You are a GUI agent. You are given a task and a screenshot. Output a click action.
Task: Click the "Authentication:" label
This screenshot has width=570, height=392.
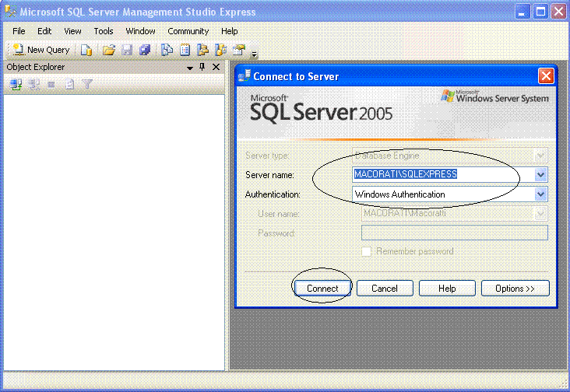pyautogui.click(x=273, y=194)
